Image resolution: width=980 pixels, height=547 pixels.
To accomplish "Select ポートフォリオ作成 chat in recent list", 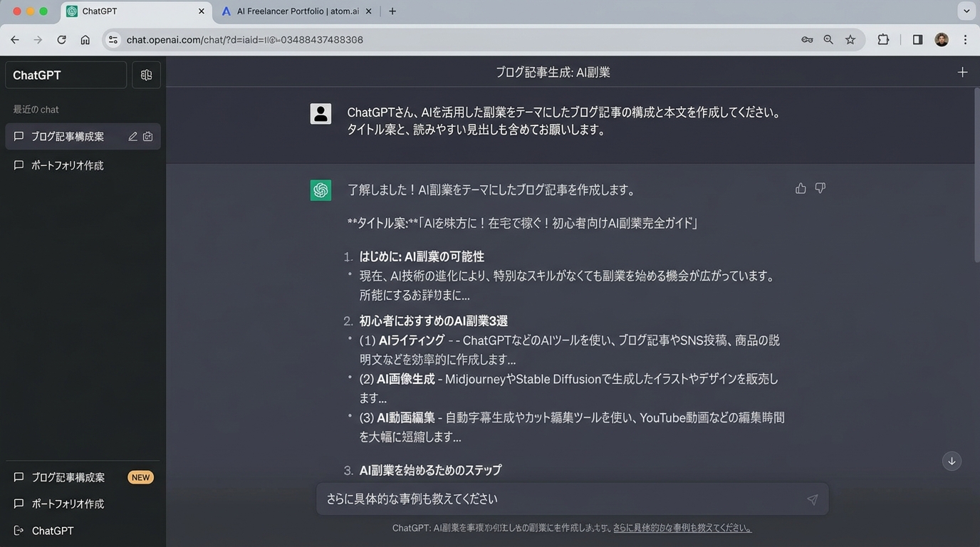I will click(x=68, y=165).
